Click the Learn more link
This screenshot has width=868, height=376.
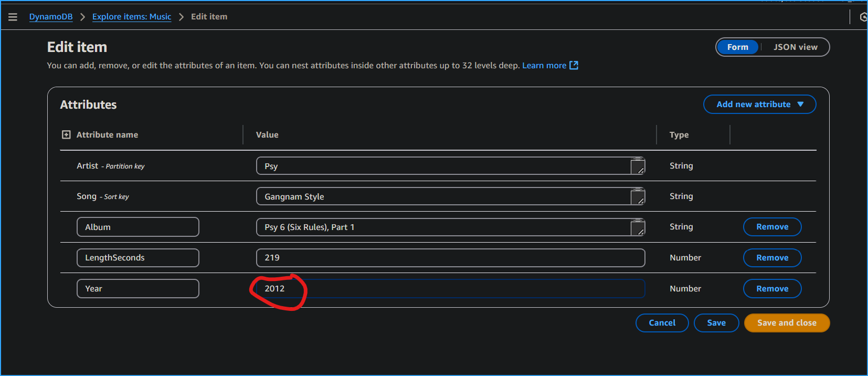coord(544,65)
